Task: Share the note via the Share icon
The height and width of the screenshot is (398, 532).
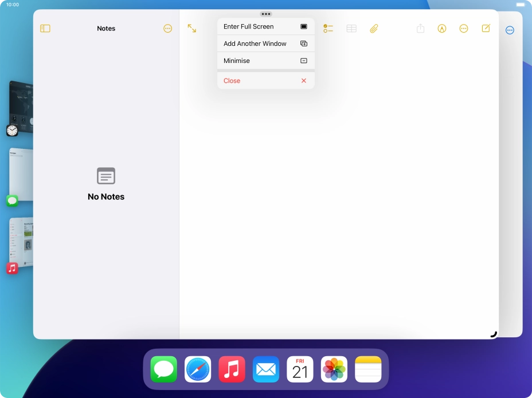Action: (x=420, y=28)
